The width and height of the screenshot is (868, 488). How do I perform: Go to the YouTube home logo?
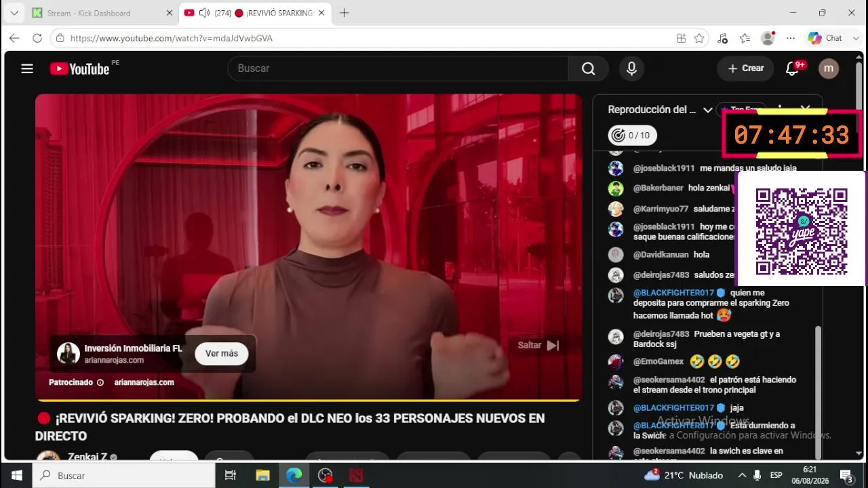pos(79,68)
